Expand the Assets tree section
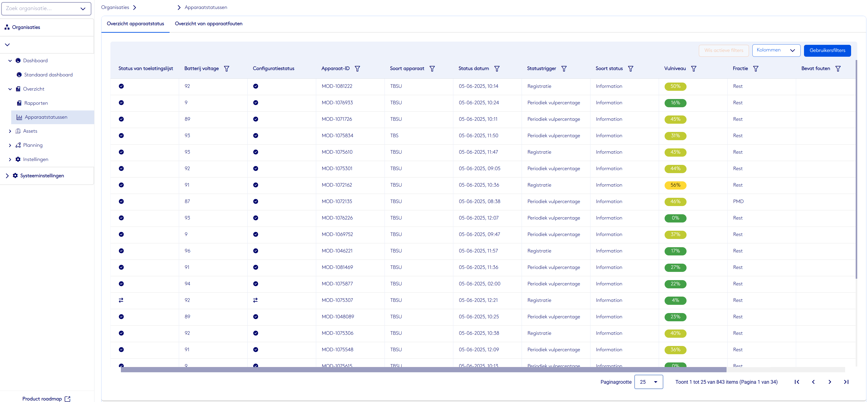Viewport: 868px width, 402px height. (10, 131)
